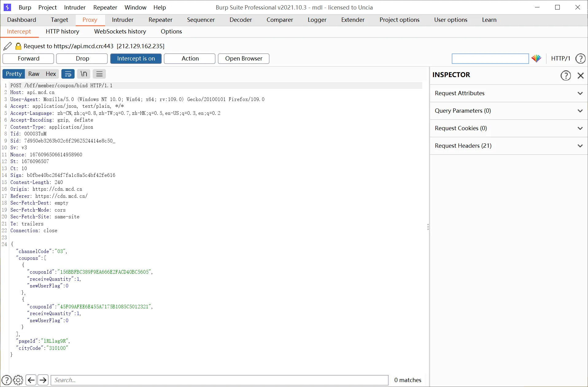Open the Learn tab
588x387 pixels.
[x=489, y=20]
